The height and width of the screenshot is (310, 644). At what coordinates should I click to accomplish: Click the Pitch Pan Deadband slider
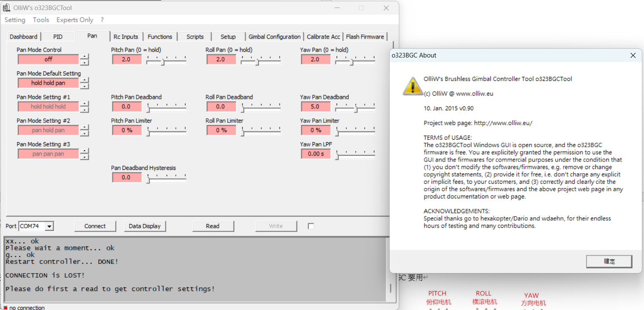point(166,107)
